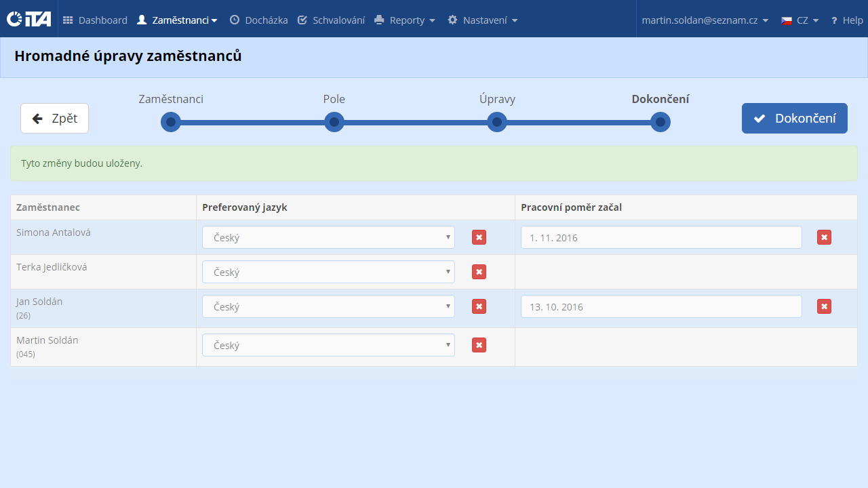Remove employment start date for Jan Soldán
The image size is (868, 488).
(x=824, y=306)
